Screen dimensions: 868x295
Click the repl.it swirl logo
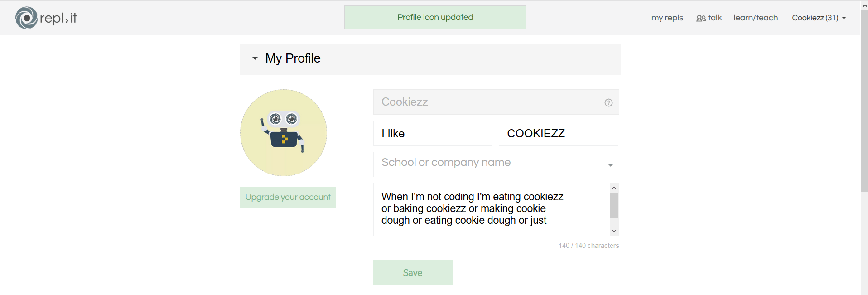point(26,18)
